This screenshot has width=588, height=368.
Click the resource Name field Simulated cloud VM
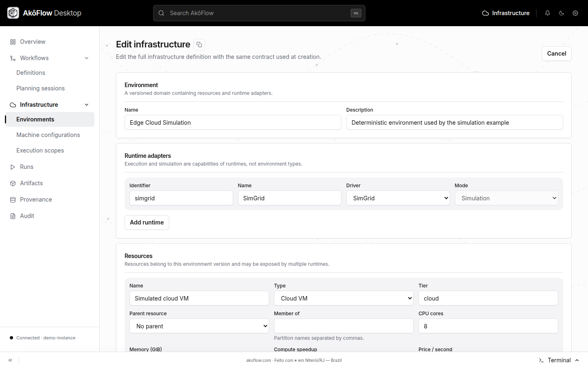coord(199,298)
